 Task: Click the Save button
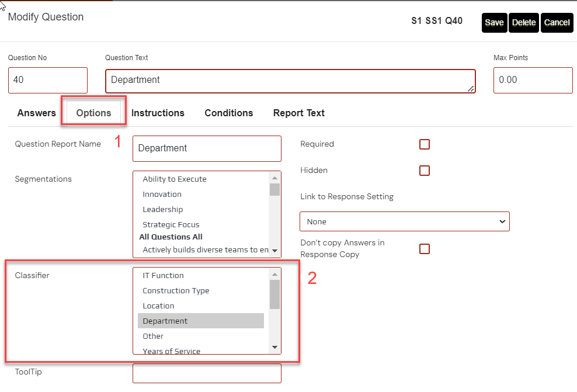(494, 22)
